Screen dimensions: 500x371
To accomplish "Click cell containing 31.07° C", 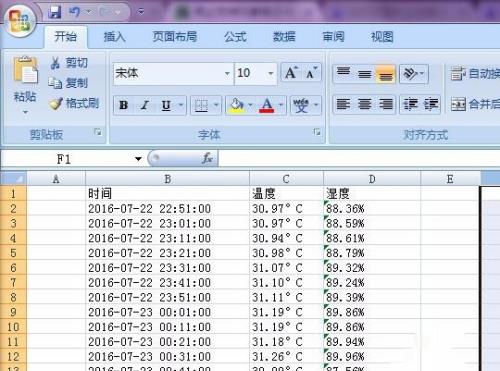I will point(286,267).
